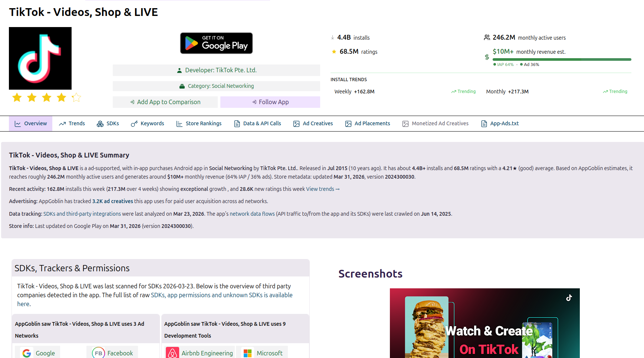Click the star beside 68.5M ratings
Screen dimensions: 644x358
click(333, 52)
